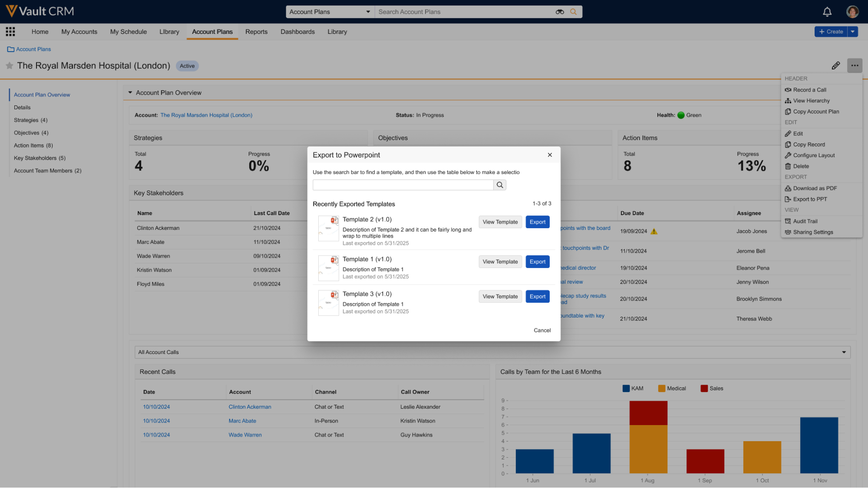Open the user profile avatar
Image resolution: width=868 pixels, height=488 pixels.
coord(852,12)
